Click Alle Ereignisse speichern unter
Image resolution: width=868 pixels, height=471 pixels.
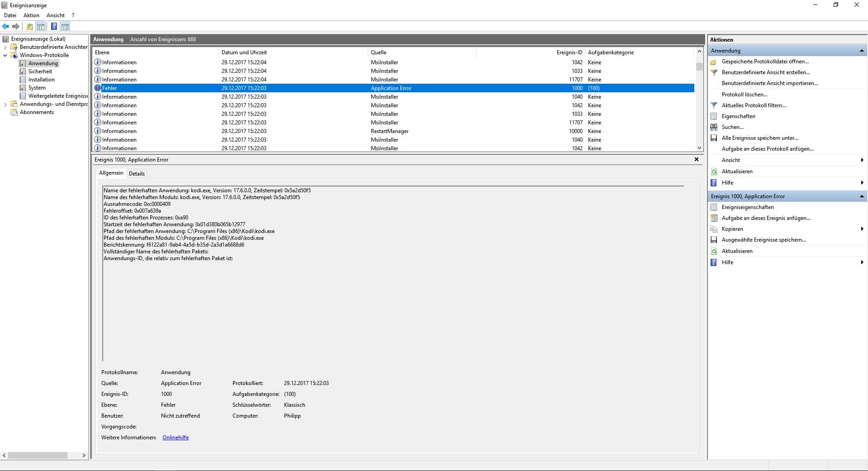coord(760,138)
